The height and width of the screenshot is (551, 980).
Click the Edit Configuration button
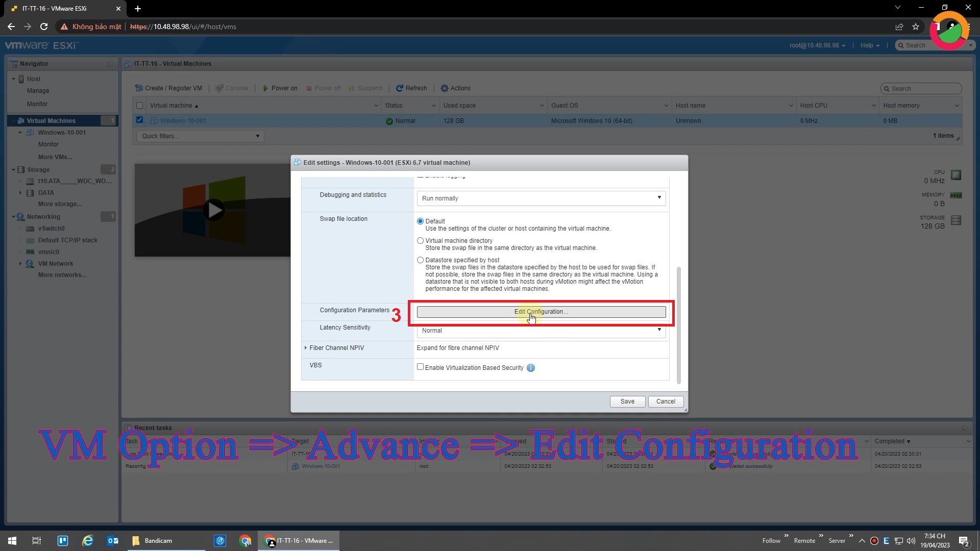tap(541, 312)
